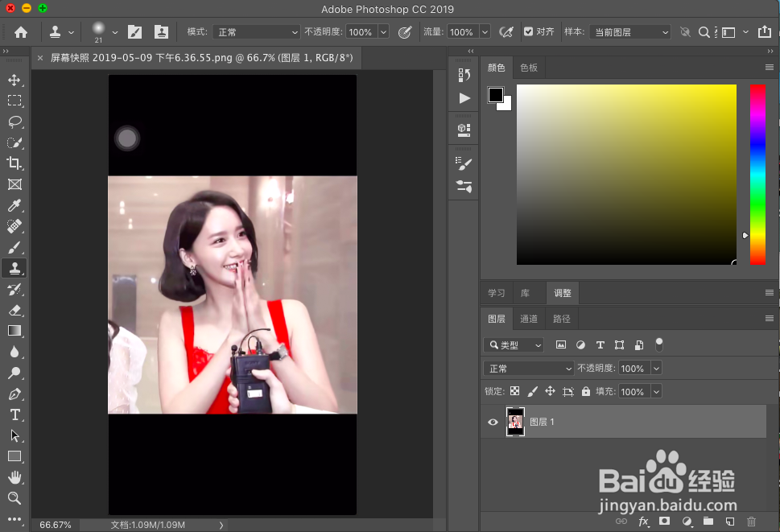Select the Quick Selection tool
780x532 pixels.
point(14,142)
